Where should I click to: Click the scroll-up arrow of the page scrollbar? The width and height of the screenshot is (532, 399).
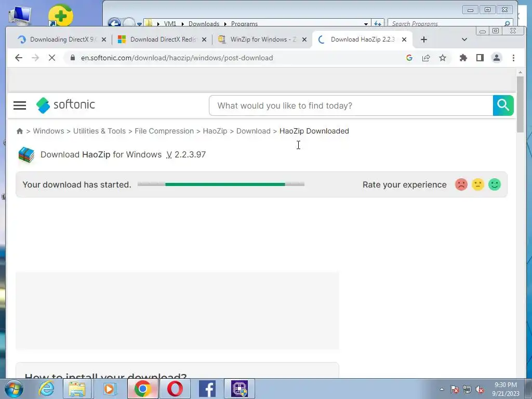520,72
